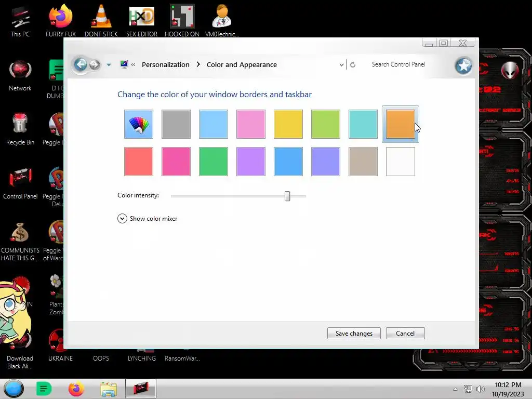Open the recent pages dropdown arrow

[109, 64]
